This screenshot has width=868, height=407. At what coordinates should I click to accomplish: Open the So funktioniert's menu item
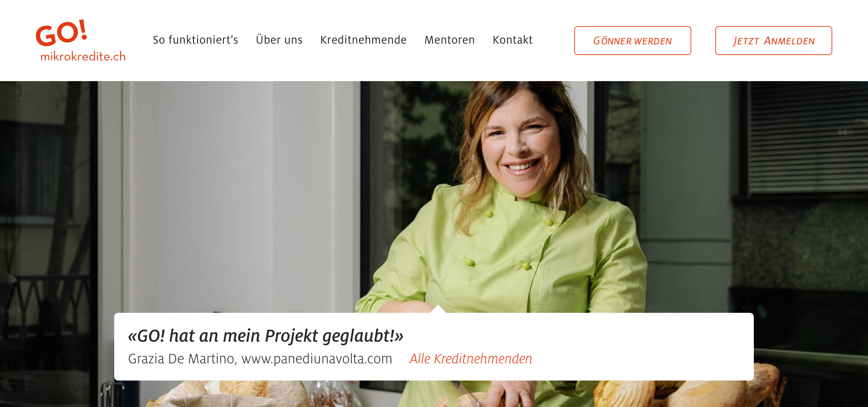click(x=195, y=40)
